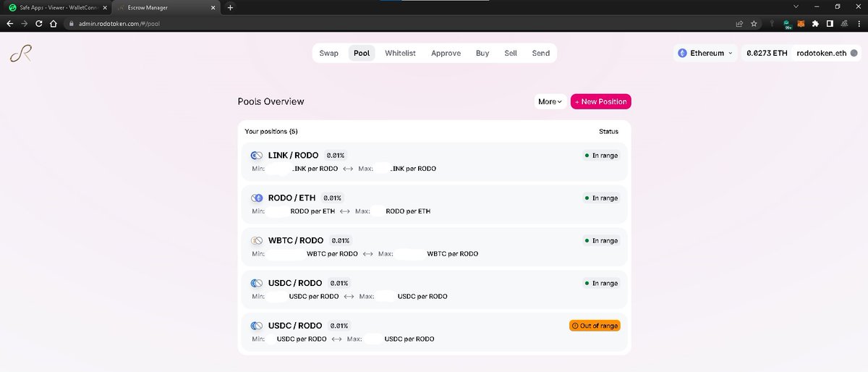The image size is (868, 372).
Task: Click the 0.01% fee badge on LINK / RODO
Action: pyautogui.click(x=336, y=156)
